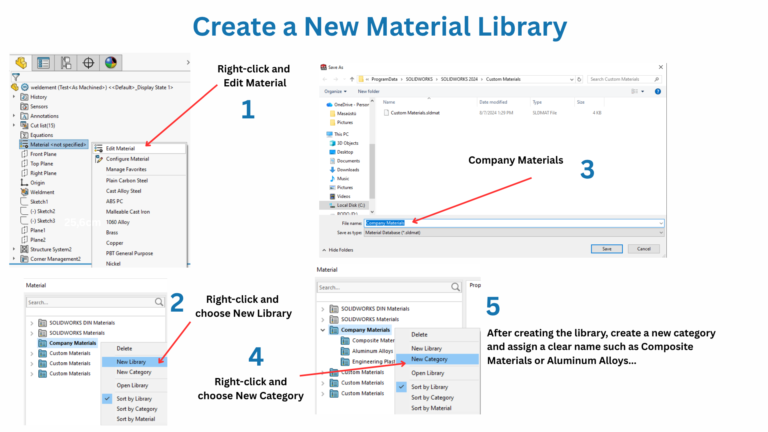
Task: Expand the Structure System2 node
Action: click(14, 249)
